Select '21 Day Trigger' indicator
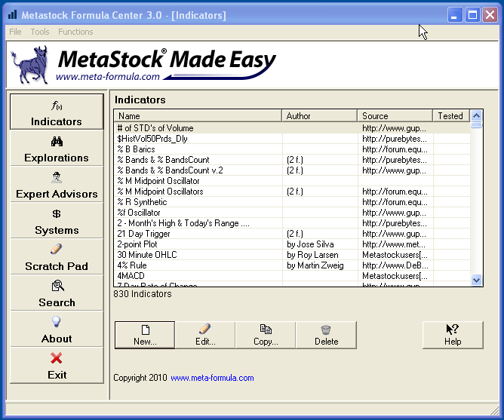Screen dimensions: 504x420 pyautogui.click(x=292, y=234)
